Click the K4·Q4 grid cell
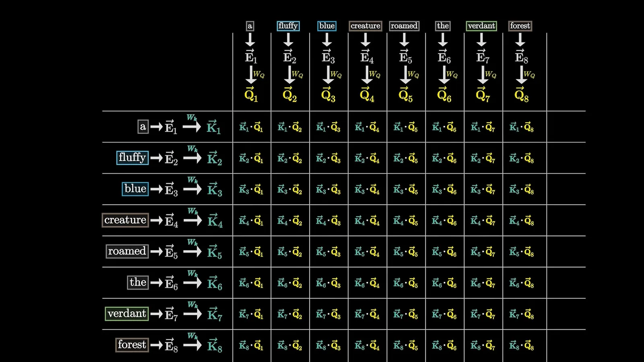This screenshot has width=644, height=362. (367, 221)
